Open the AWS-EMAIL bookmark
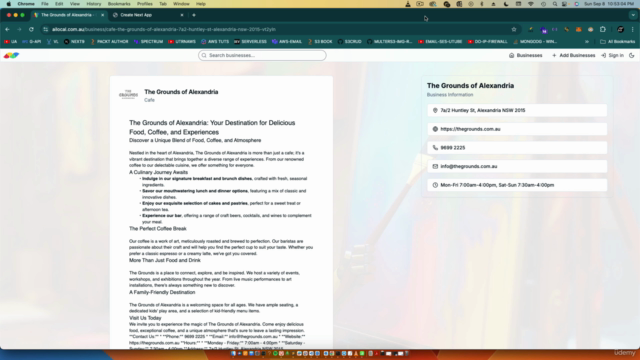The image size is (640, 360). tap(287, 42)
